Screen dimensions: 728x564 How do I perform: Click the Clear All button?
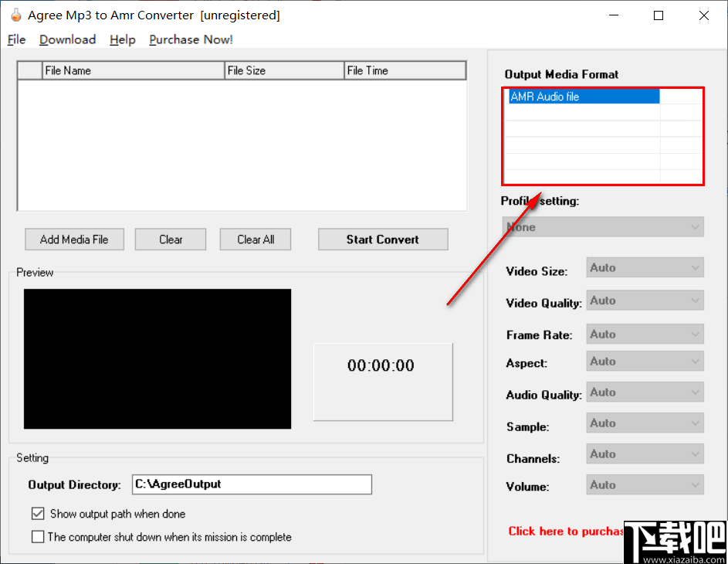(255, 239)
